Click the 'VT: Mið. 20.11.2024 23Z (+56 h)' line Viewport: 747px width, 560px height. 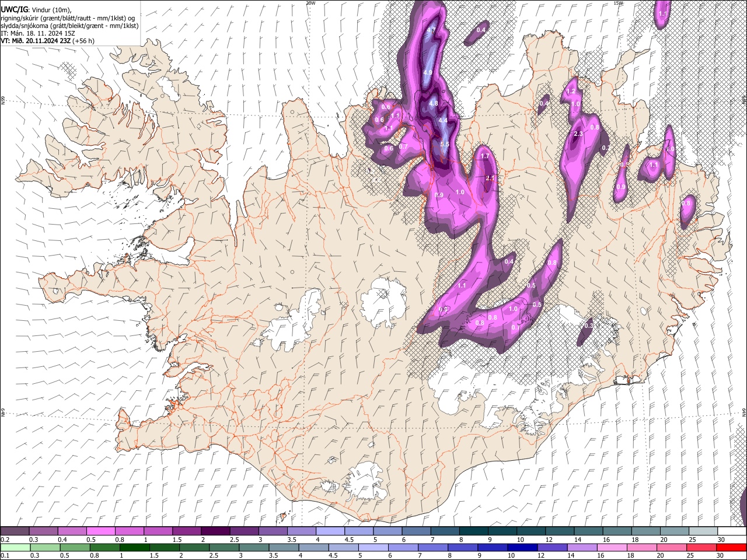tap(47, 41)
